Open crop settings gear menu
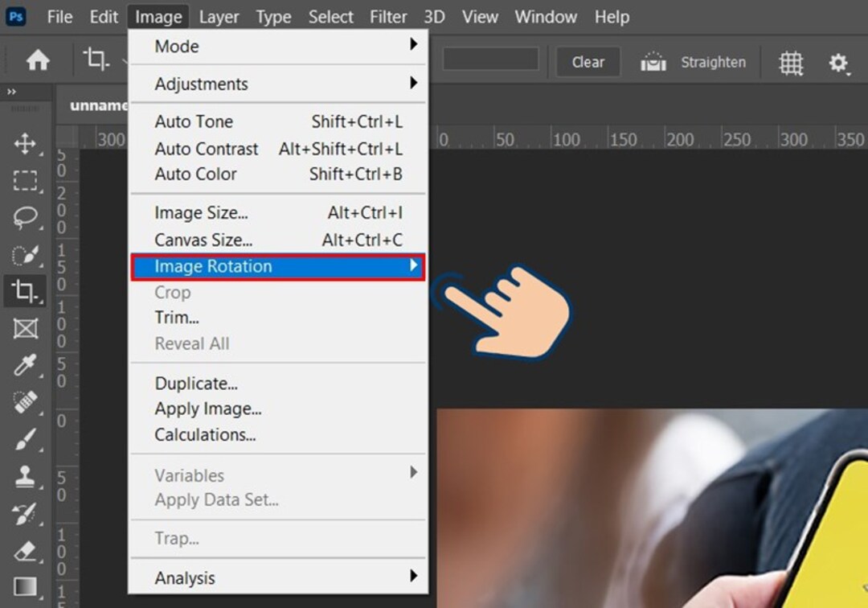 click(838, 63)
